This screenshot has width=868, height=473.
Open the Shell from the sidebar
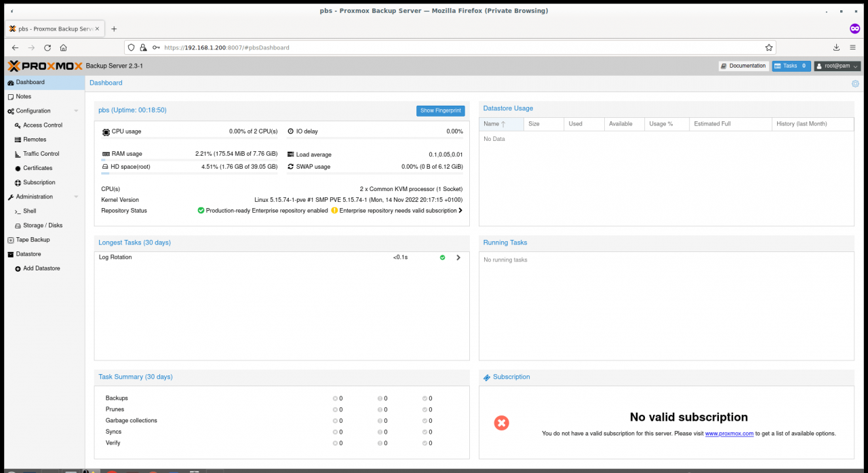click(x=30, y=211)
